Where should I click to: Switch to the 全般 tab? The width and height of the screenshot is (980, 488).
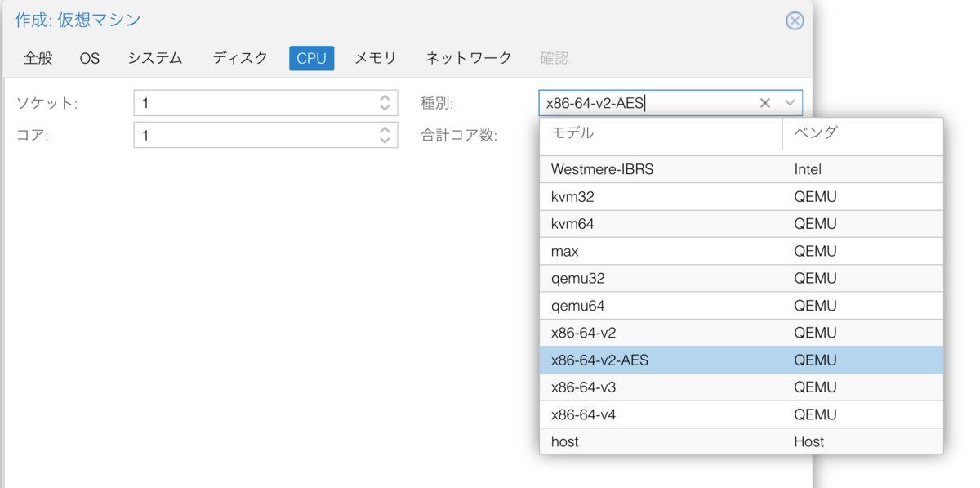click(x=38, y=58)
